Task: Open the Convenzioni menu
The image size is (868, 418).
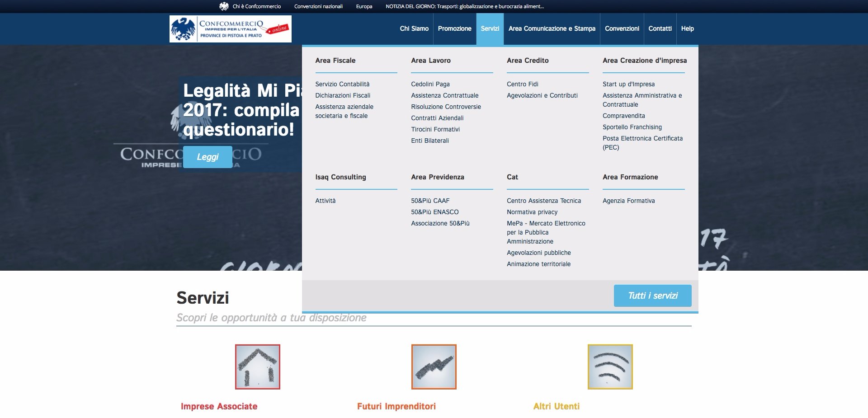Action: (622, 28)
